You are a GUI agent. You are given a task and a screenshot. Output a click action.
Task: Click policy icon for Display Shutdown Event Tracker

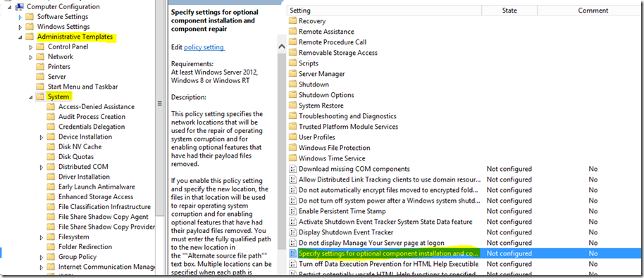click(293, 232)
